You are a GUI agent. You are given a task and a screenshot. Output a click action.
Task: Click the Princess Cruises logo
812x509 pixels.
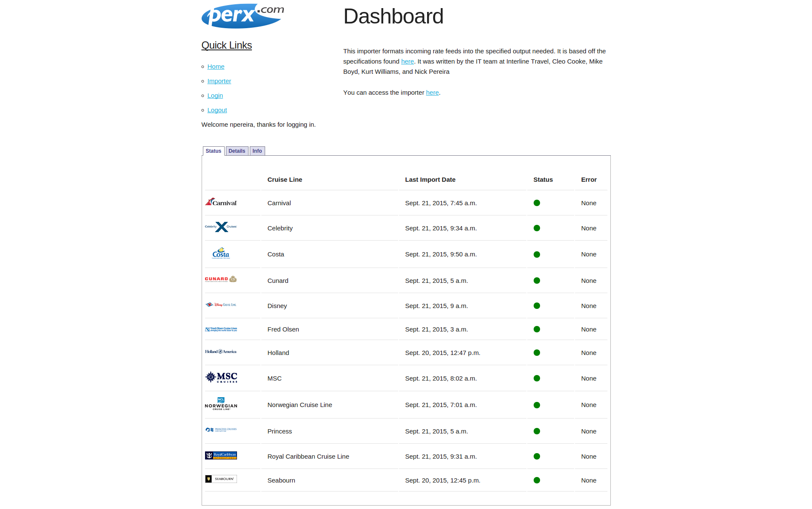click(x=221, y=430)
